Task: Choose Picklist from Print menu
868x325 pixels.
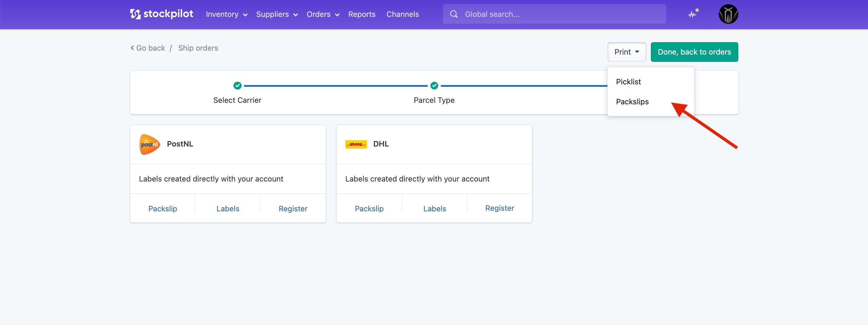Action: click(x=651, y=82)
